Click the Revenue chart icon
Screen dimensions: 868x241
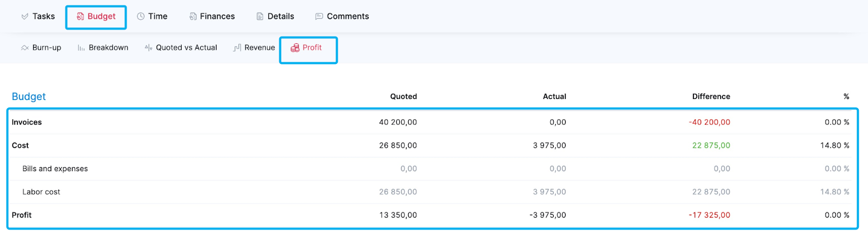(x=237, y=48)
